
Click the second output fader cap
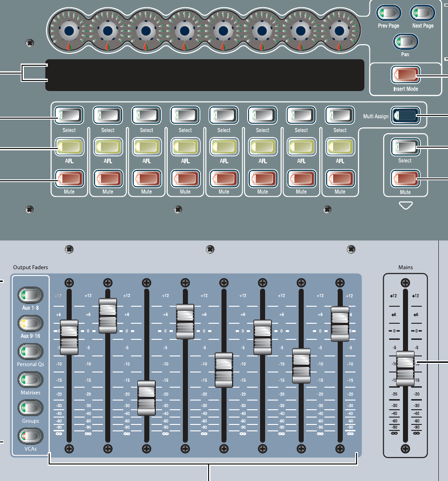(108, 315)
